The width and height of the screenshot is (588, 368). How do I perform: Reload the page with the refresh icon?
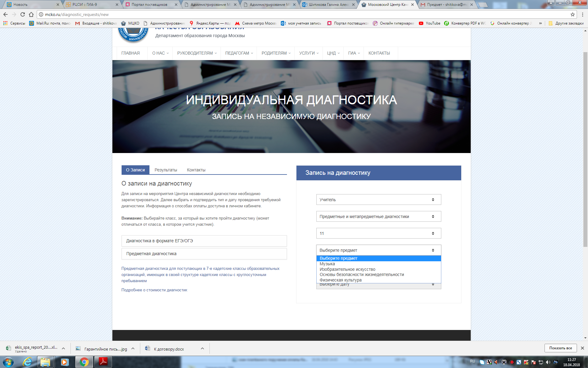[23, 14]
